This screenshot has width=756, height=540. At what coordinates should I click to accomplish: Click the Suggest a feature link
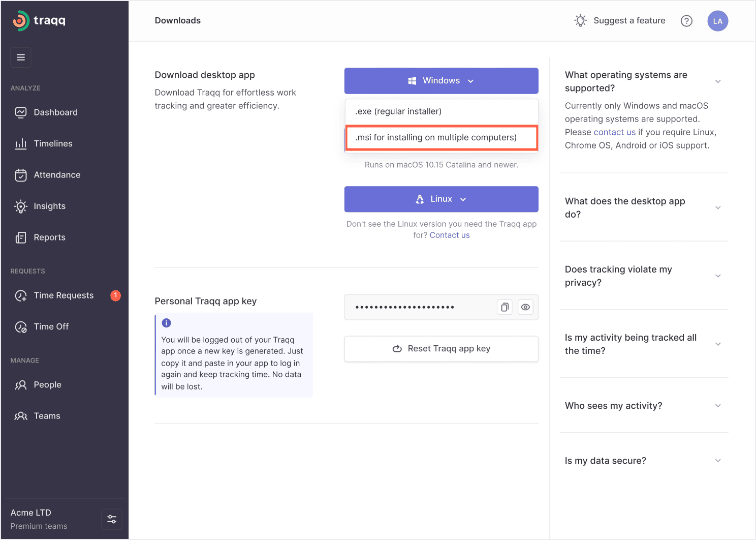620,21
